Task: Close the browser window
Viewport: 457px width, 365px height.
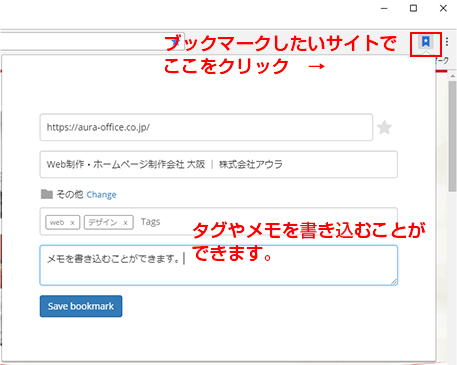Action: [443, 8]
